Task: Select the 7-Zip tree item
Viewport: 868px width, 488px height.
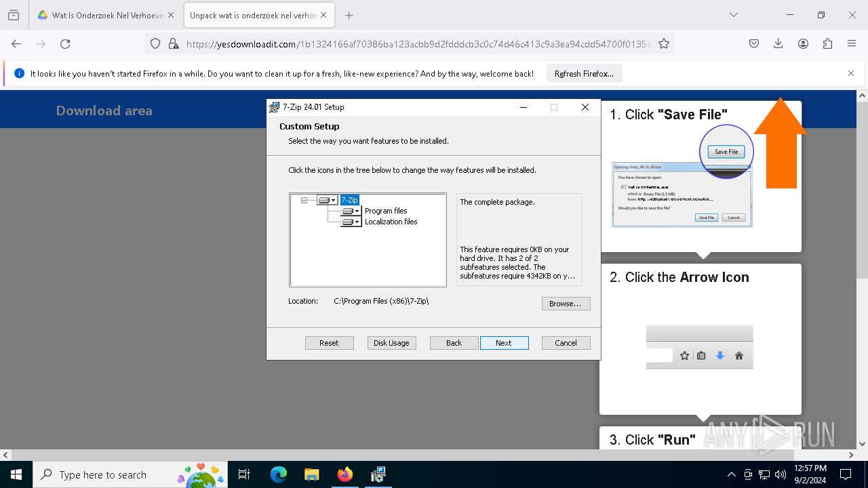Action: [349, 200]
